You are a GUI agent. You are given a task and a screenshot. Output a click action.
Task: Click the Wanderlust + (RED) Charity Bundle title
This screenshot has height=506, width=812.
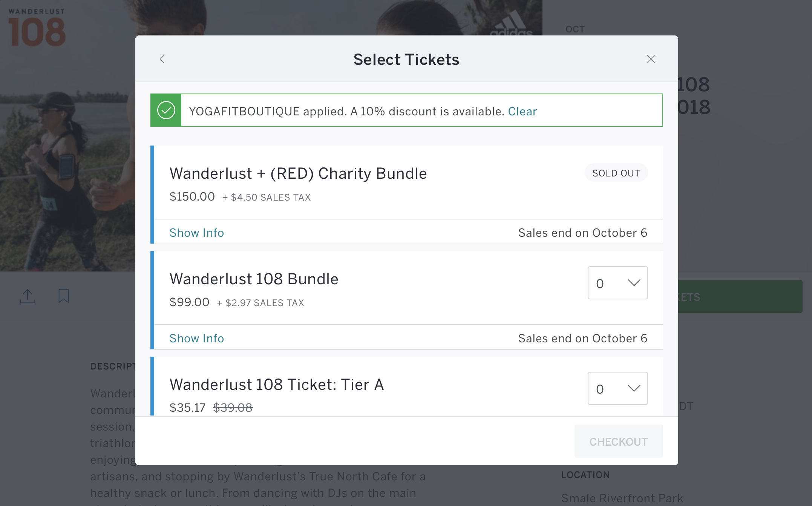298,174
